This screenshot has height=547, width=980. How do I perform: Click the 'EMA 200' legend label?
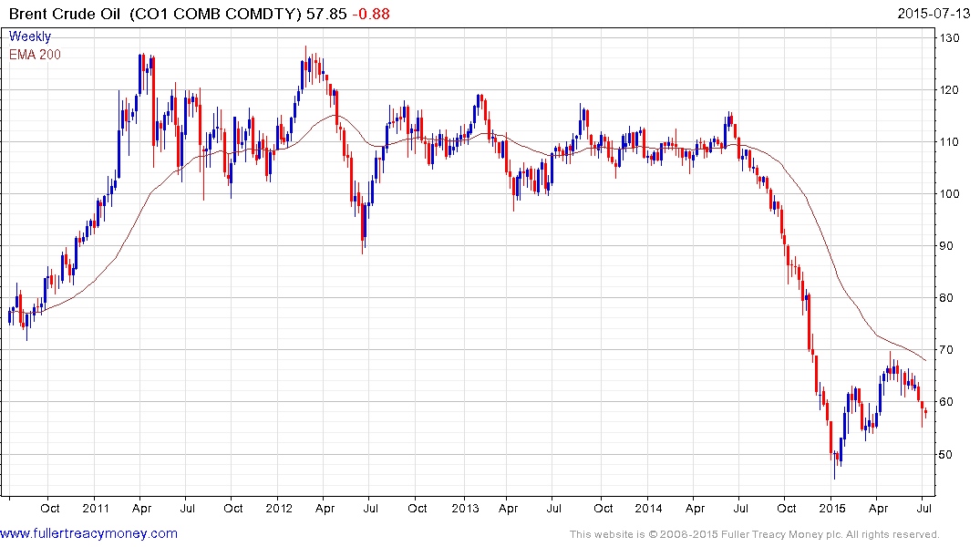click(x=35, y=55)
